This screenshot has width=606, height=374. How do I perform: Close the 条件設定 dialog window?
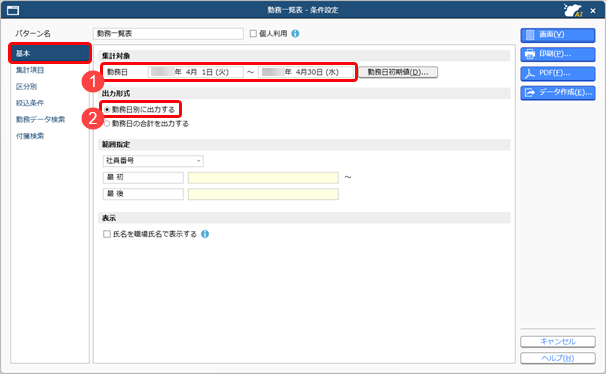593,11
